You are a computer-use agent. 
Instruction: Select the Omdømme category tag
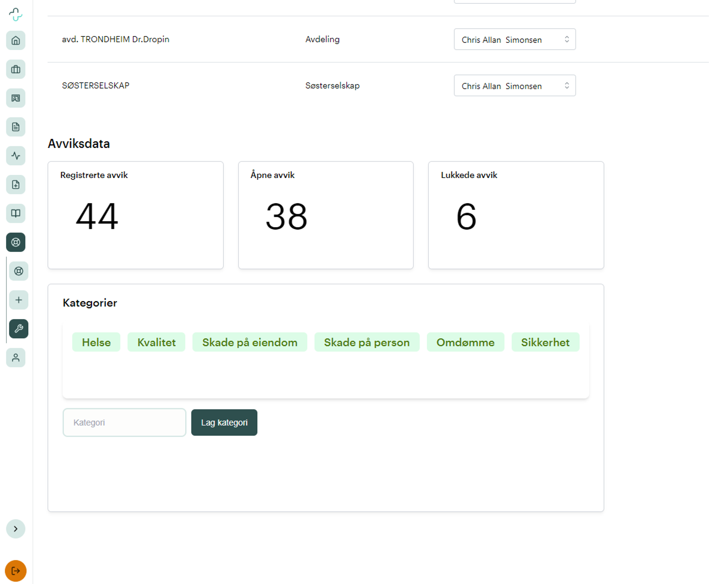466,342
